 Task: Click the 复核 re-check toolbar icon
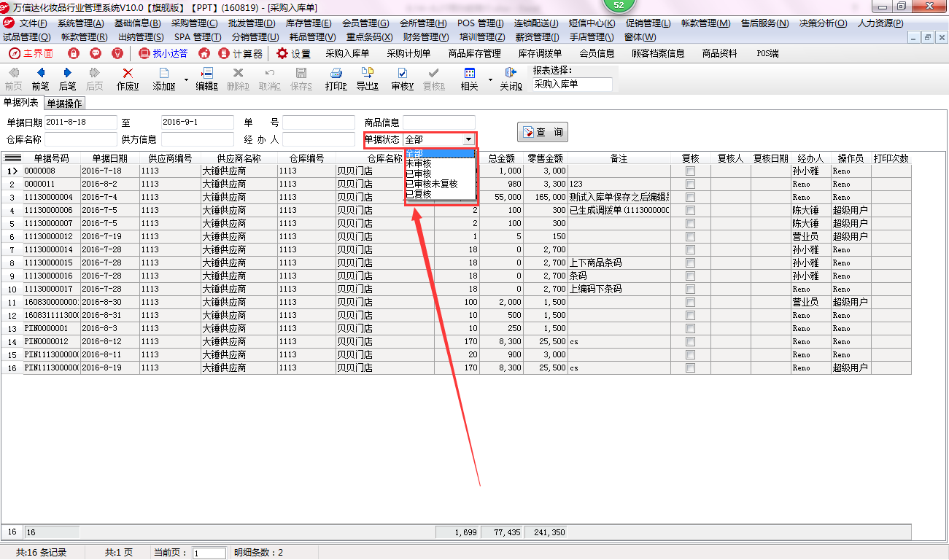(434, 79)
